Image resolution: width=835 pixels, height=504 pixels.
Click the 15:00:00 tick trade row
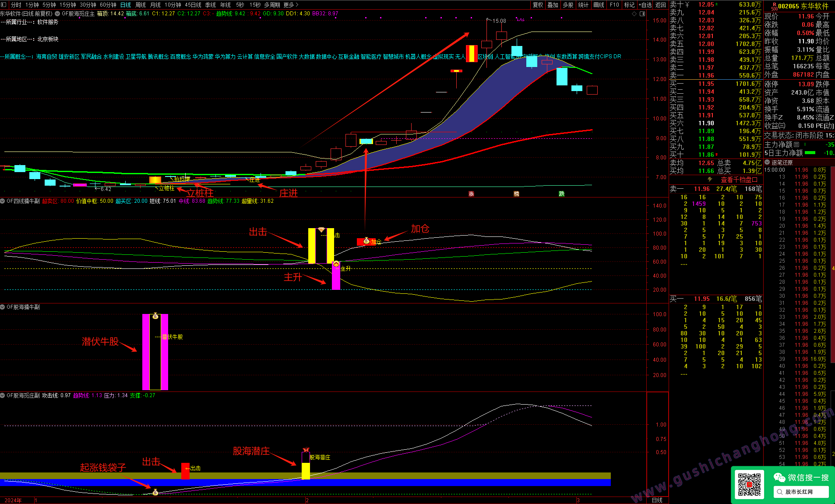796,170
